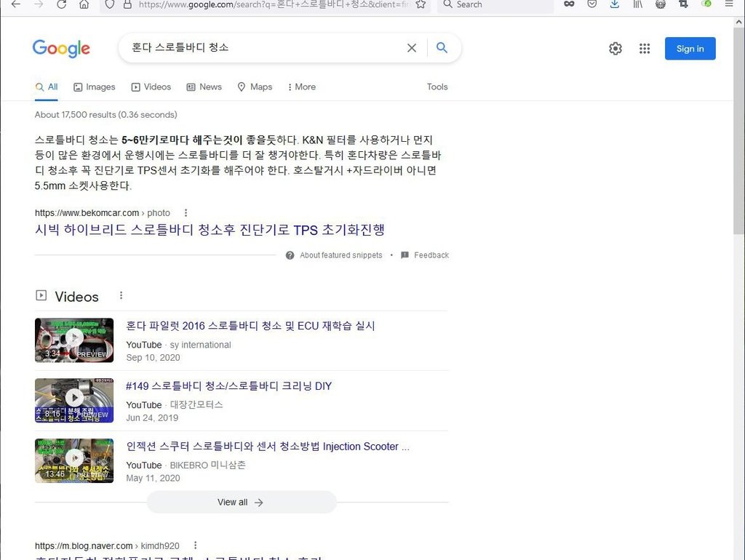The width and height of the screenshot is (745, 560).
Task: Open Firefox downloads arrow icon
Action: pos(614,4)
